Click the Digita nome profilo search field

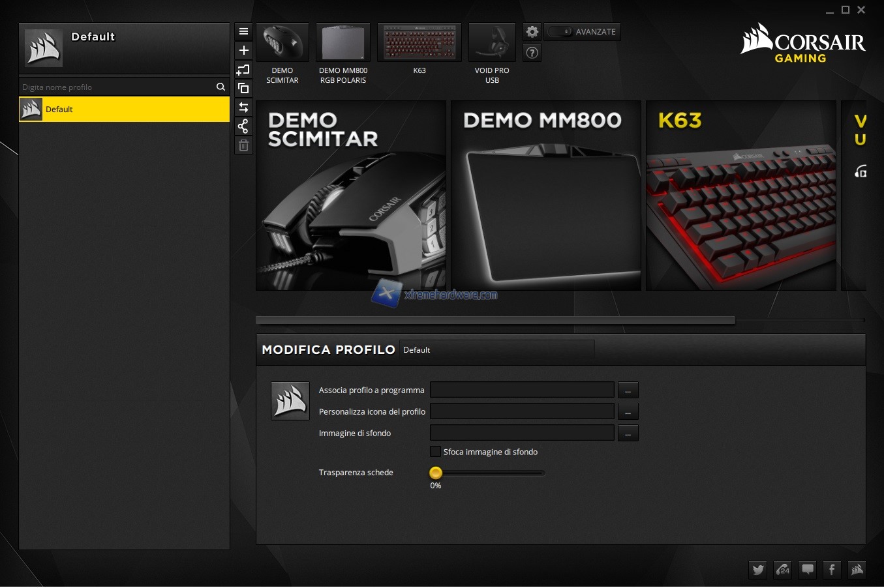(x=117, y=87)
